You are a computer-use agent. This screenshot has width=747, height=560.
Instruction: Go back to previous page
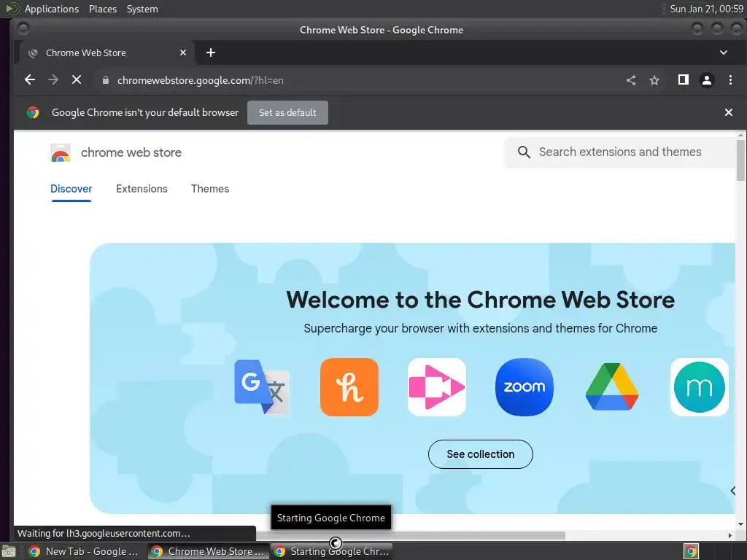pyautogui.click(x=29, y=80)
